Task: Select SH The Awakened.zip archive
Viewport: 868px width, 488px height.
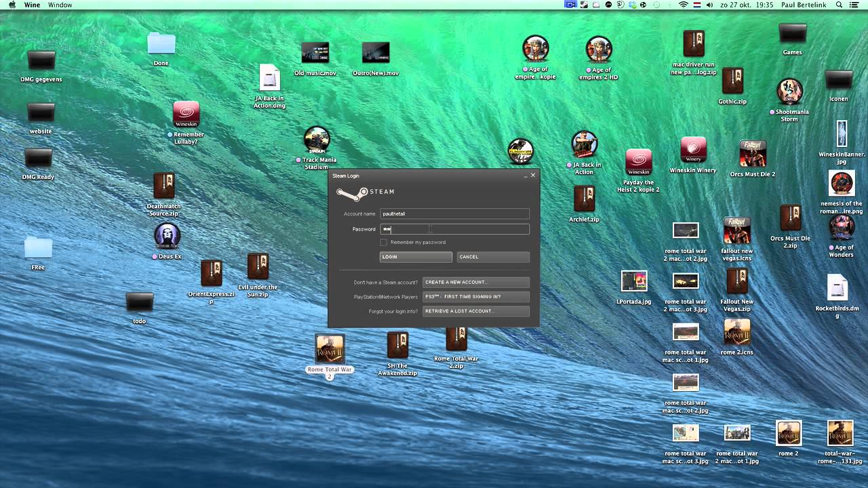Action: [397, 345]
